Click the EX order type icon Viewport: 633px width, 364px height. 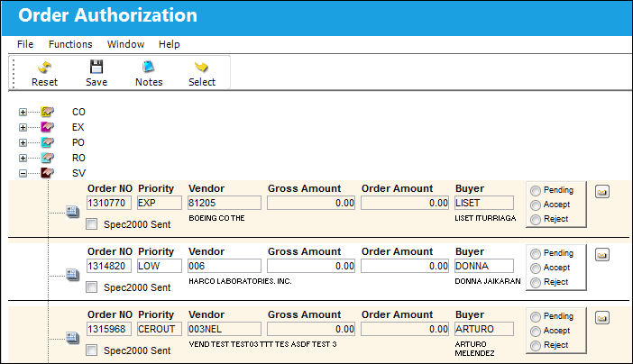[x=47, y=127]
